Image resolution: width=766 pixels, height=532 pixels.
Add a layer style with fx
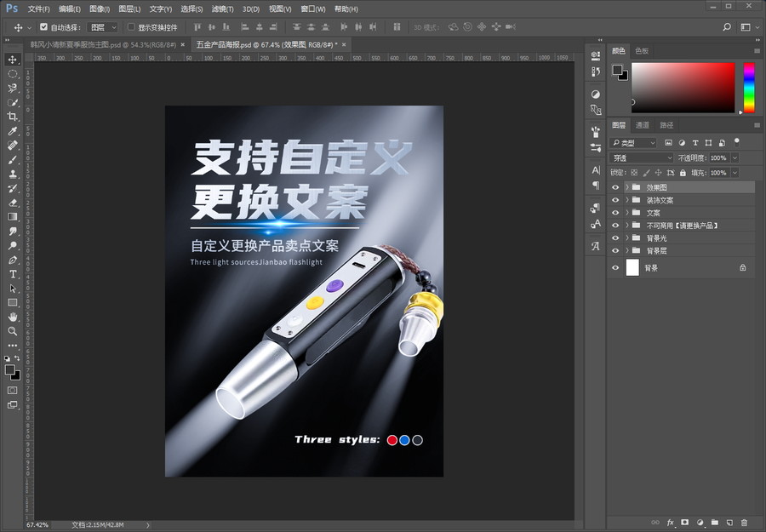coord(671,523)
